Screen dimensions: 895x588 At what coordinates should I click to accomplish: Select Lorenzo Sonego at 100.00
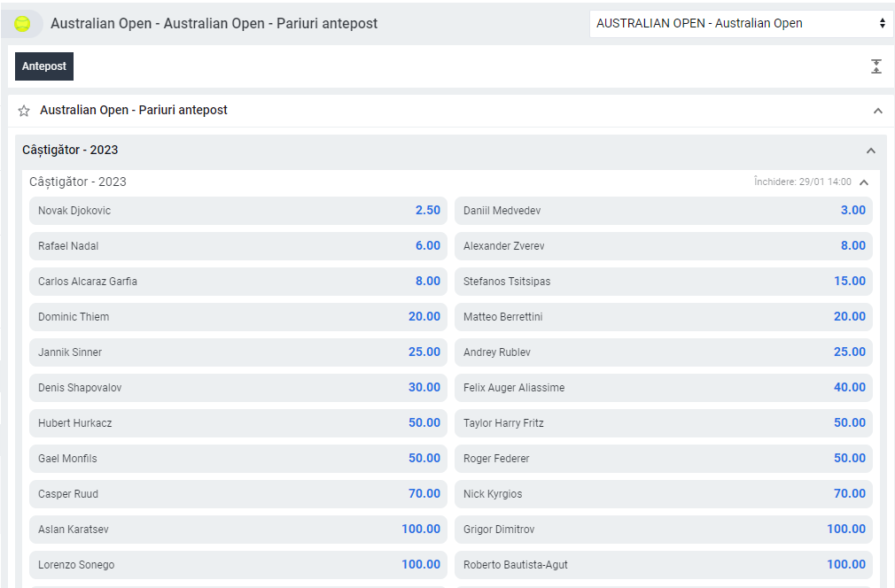coord(238,564)
